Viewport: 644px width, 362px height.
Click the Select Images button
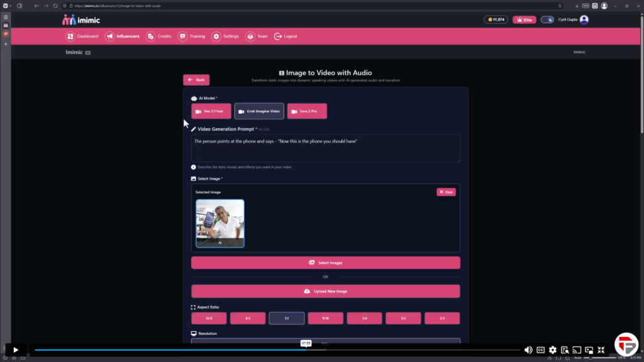pyautogui.click(x=325, y=263)
